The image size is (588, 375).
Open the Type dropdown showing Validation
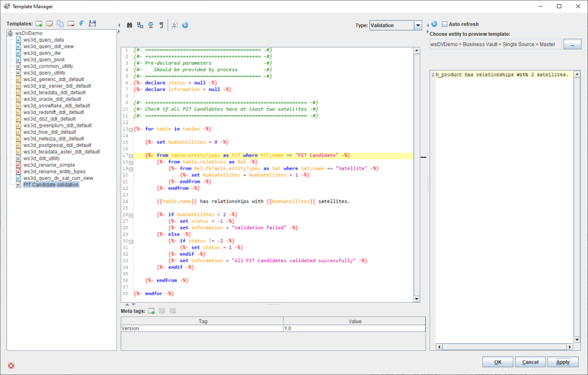418,25
